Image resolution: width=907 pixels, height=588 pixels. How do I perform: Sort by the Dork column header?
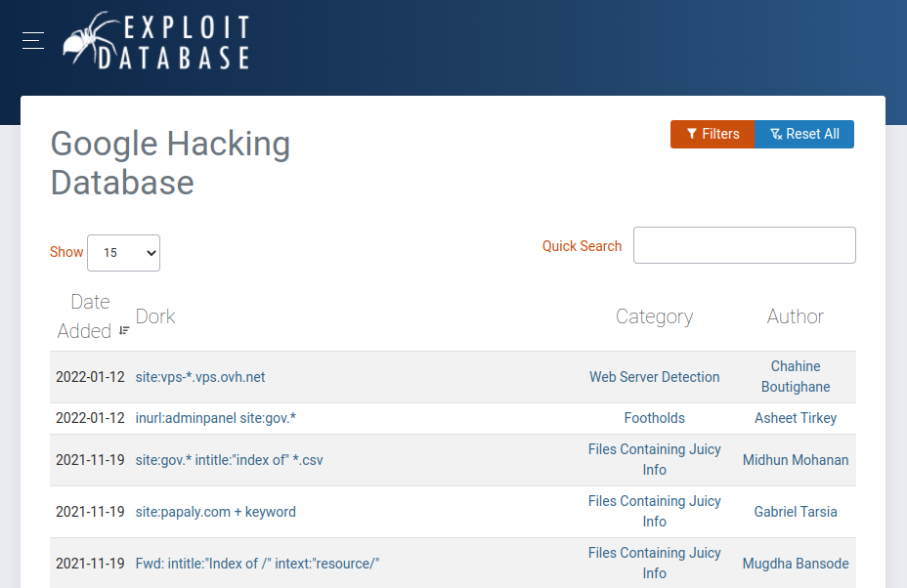tap(155, 316)
